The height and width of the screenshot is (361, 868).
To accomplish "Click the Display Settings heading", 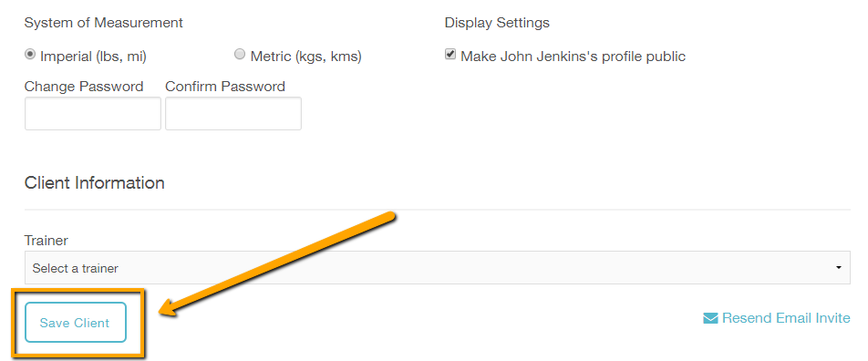I will click(497, 24).
